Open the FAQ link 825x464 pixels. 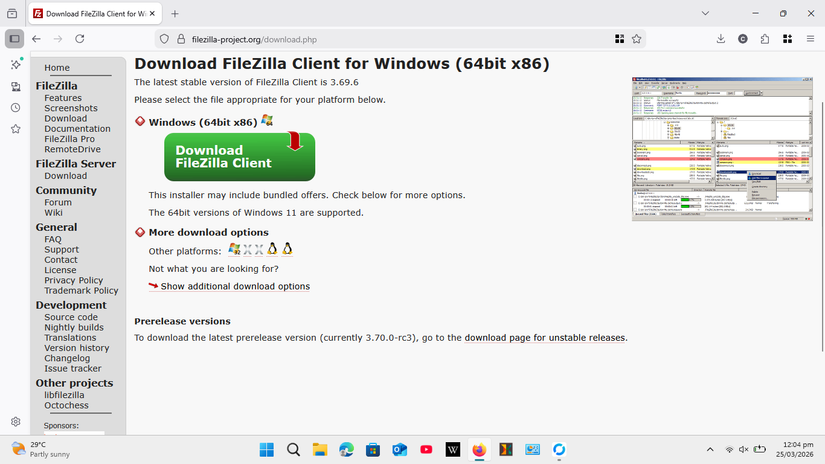point(53,239)
